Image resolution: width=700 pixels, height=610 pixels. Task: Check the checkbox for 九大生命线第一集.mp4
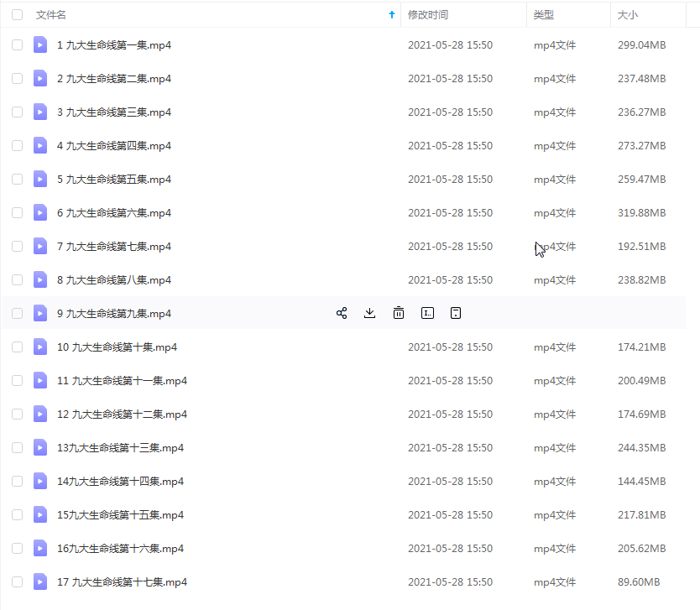[x=17, y=44]
